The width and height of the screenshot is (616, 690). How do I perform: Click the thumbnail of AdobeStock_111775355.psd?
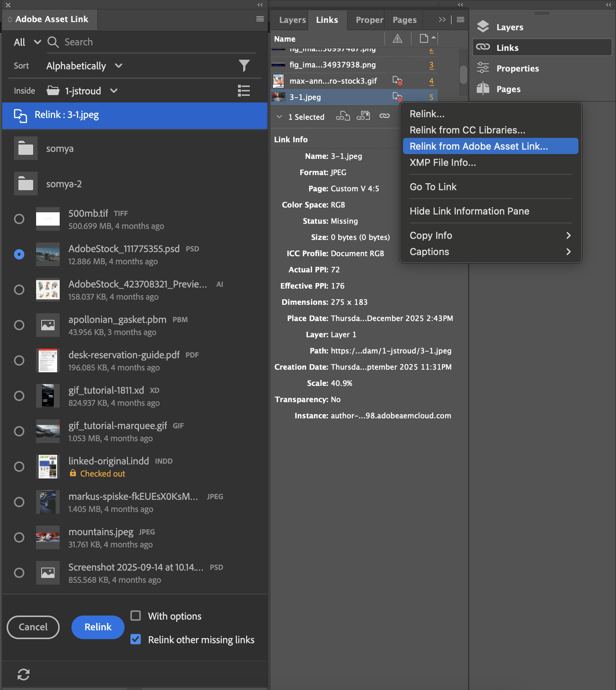(x=48, y=254)
